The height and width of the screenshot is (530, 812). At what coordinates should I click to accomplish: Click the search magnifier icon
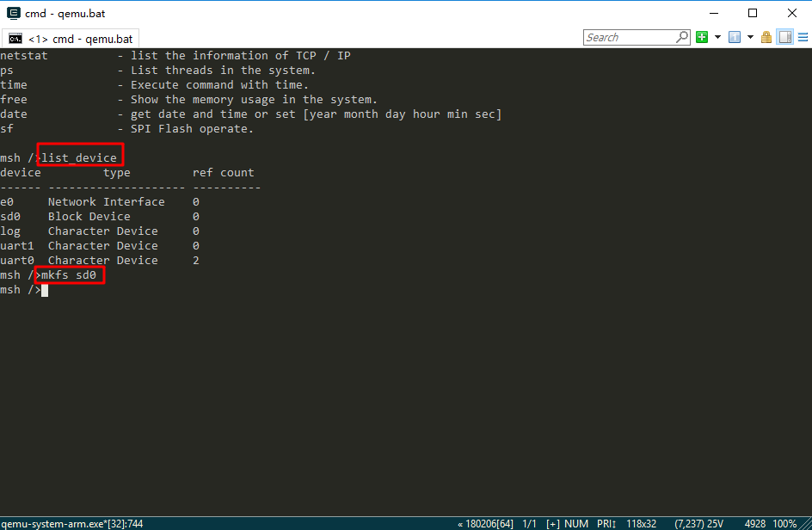point(682,37)
